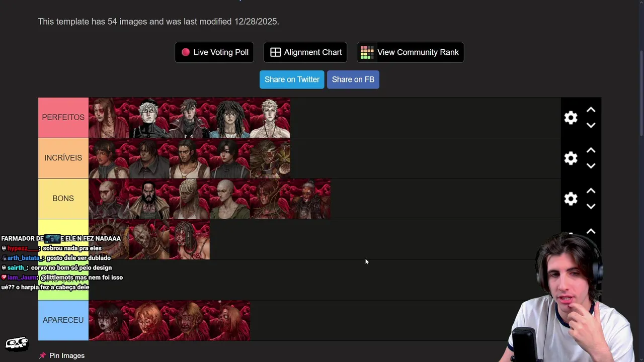644x362 pixels.
Task: Click second portrait in INCRÍVEIS row
Action: [x=149, y=158]
